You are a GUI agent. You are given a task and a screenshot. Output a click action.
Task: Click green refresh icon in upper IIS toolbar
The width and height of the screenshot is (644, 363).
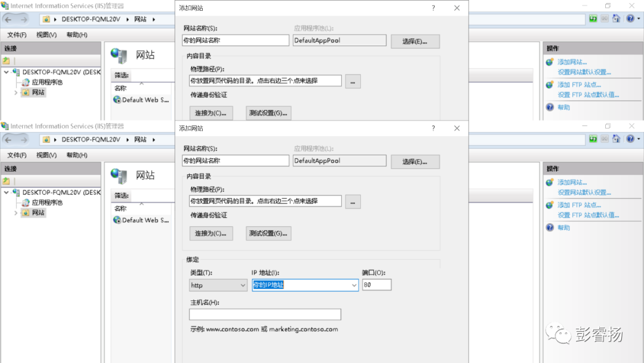pyautogui.click(x=593, y=19)
